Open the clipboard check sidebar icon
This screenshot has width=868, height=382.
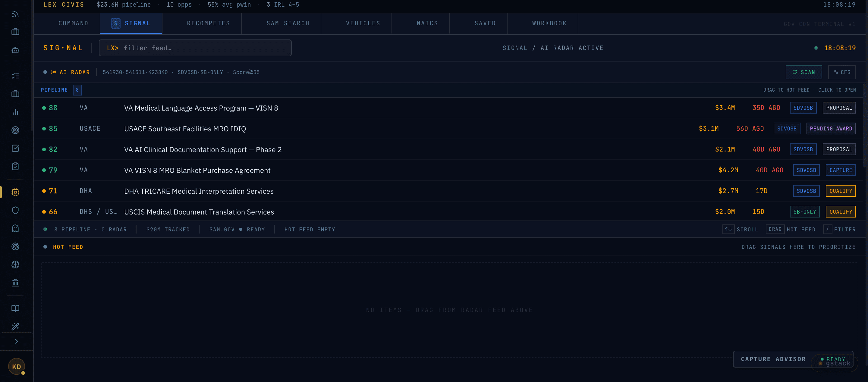pyautogui.click(x=15, y=166)
